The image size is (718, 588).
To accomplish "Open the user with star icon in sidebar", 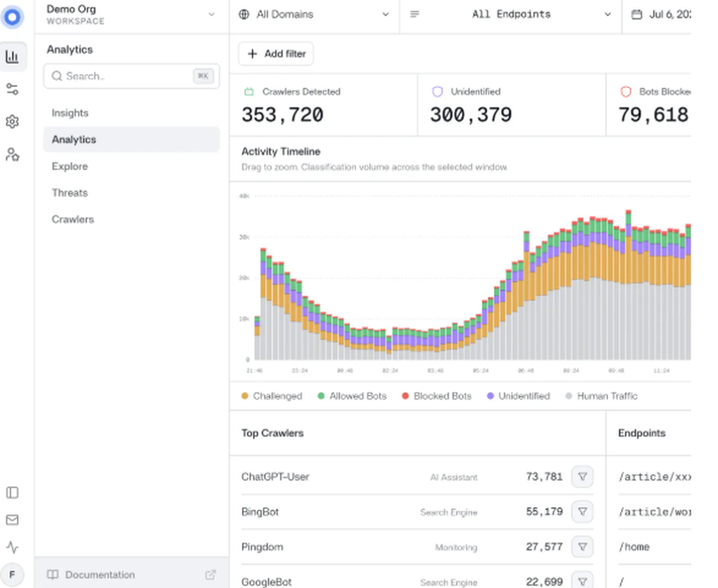I will coord(12,155).
